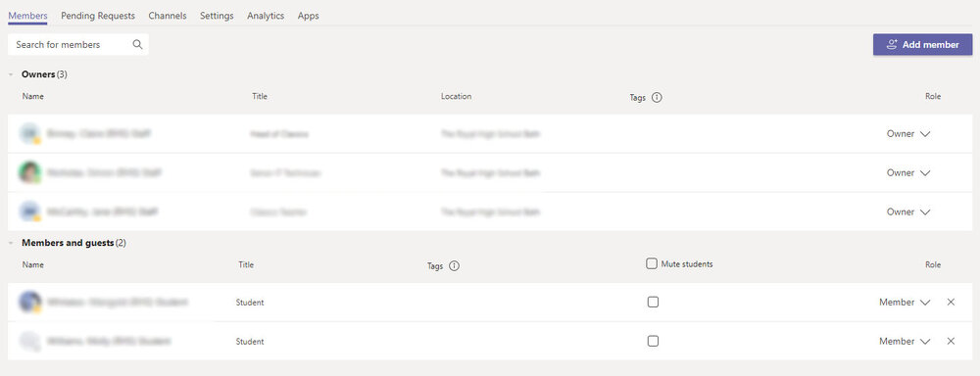
Task: Go to the Channels tab
Action: point(168,16)
